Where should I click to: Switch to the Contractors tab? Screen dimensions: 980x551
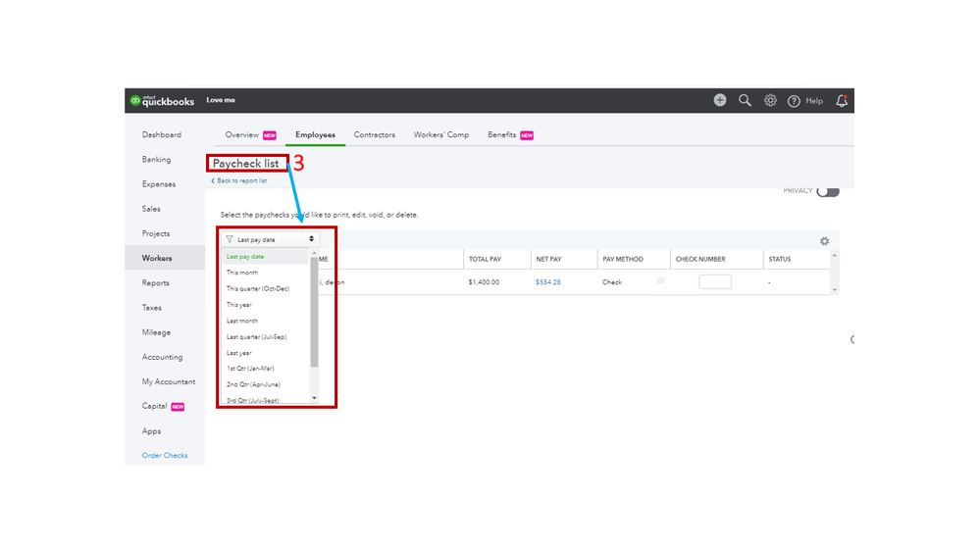(x=375, y=135)
